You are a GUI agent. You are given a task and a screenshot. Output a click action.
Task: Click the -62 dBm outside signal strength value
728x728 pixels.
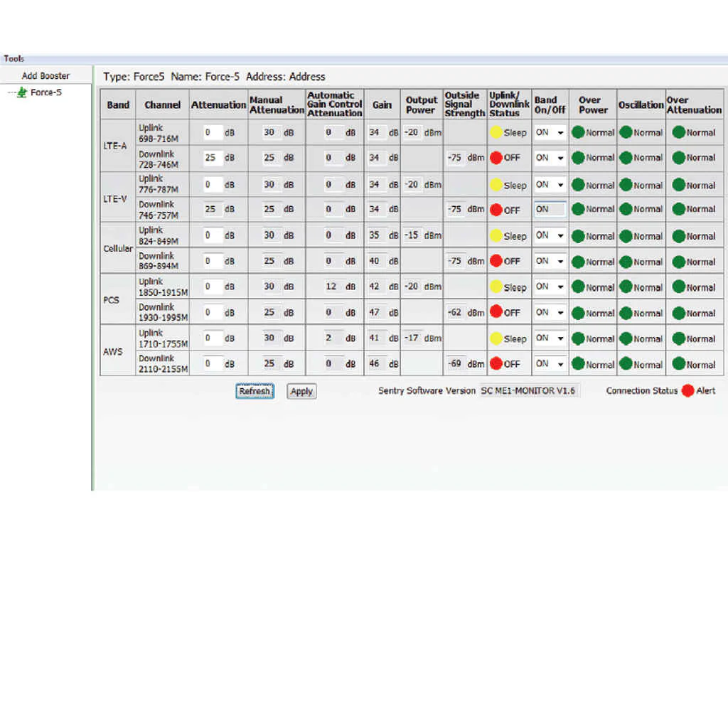[455, 313]
